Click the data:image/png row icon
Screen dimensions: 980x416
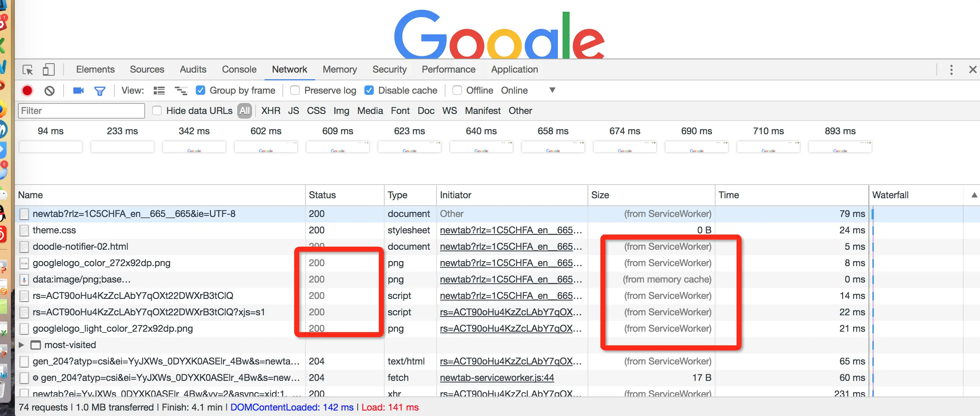[x=24, y=279]
